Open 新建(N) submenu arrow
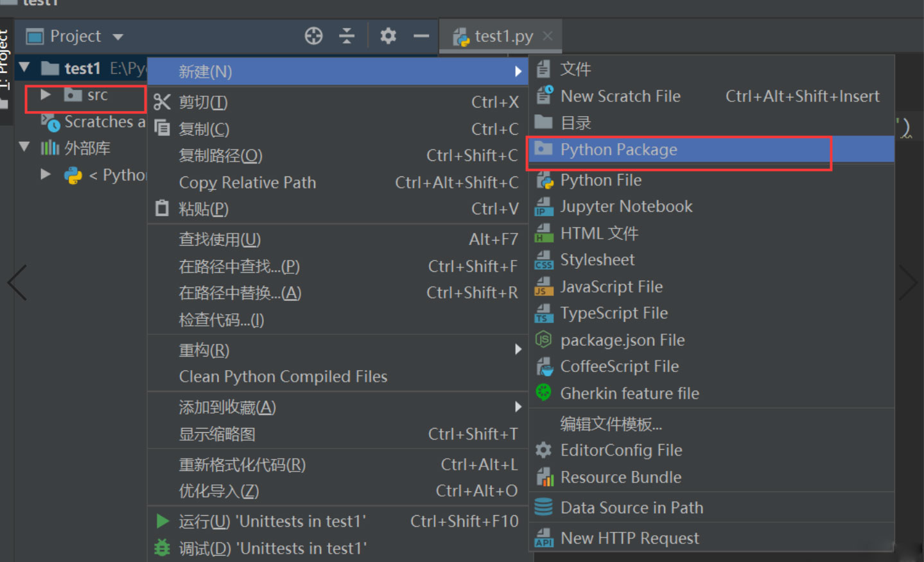The height and width of the screenshot is (562, 924). [518, 71]
